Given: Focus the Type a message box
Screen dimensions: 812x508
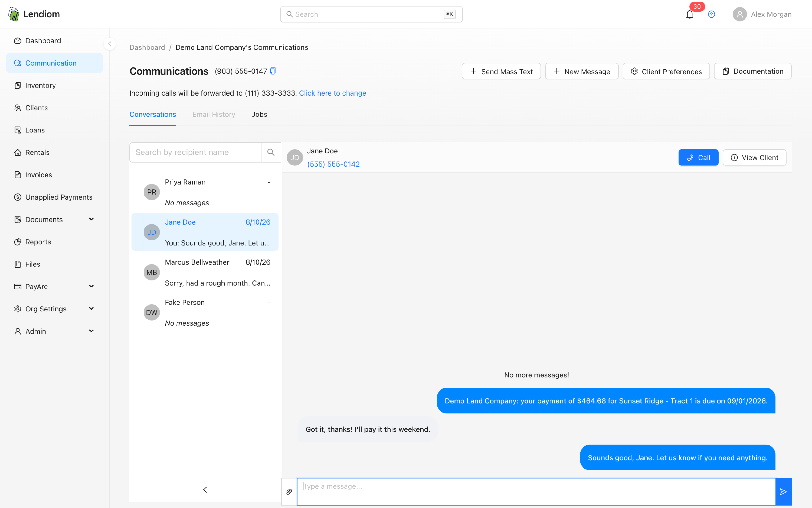Looking at the screenshot, I should tap(536, 491).
